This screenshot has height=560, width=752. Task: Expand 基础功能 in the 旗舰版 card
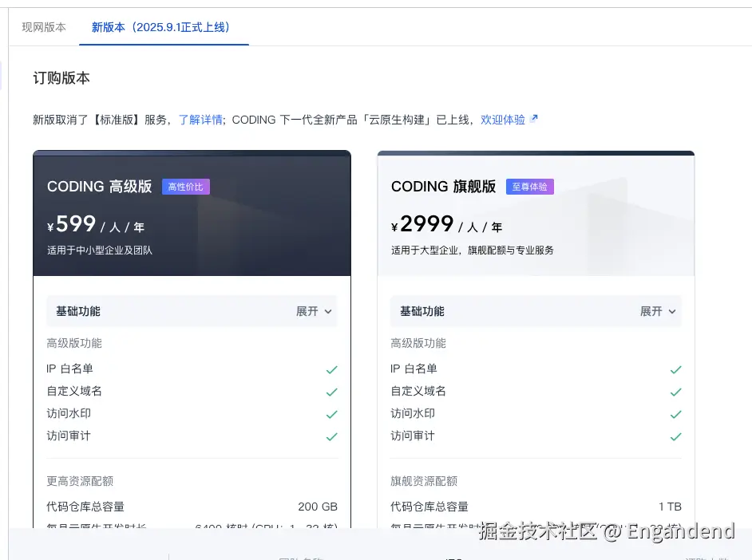pyautogui.click(x=536, y=311)
